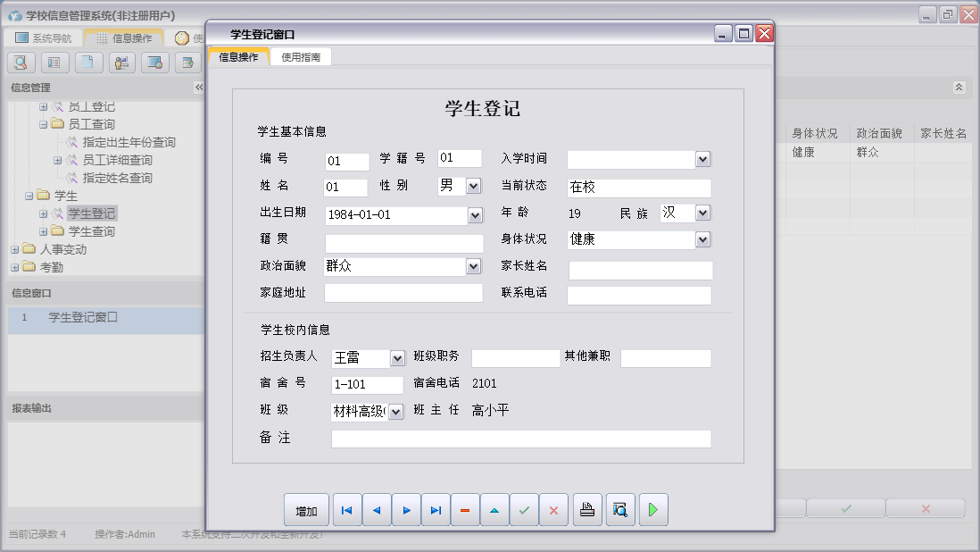This screenshot has height=552, width=980.
Task: Click the 增加 add button
Action: (306, 509)
